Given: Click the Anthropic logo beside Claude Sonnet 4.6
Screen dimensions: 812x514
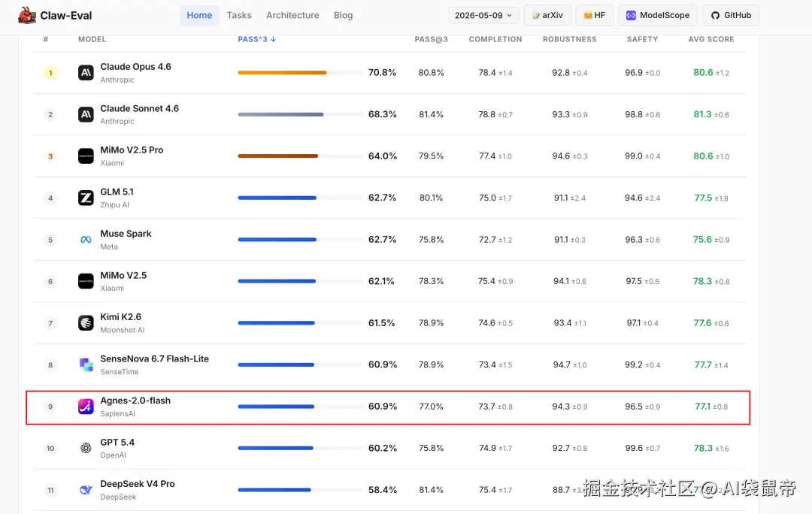Looking at the screenshot, I should [x=86, y=114].
